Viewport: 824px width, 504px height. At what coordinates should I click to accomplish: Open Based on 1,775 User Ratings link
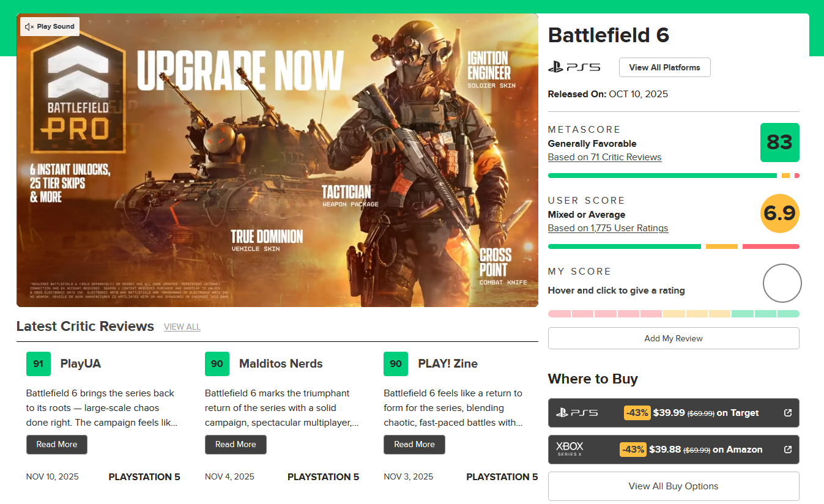pyautogui.click(x=608, y=228)
